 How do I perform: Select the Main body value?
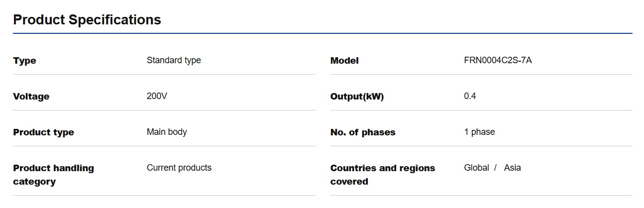click(x=167, y=132)
